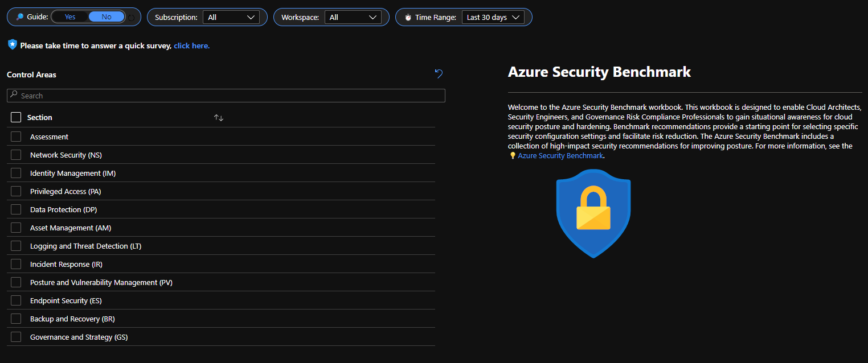Set the Guide toggle to Yes
The height and width of the screenshot is (363, 868).
pos(70,17)
